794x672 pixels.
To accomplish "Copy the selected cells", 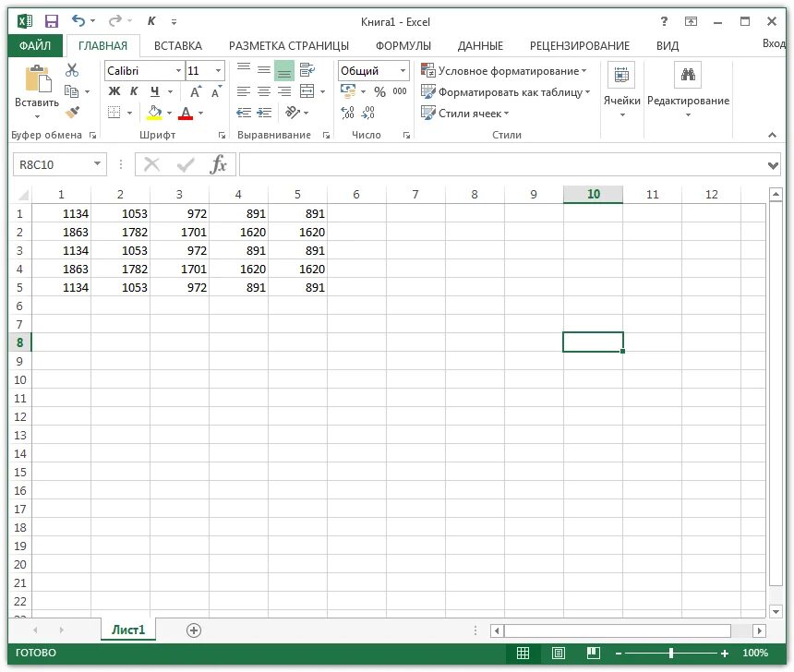I will click(x=72, y=91).
